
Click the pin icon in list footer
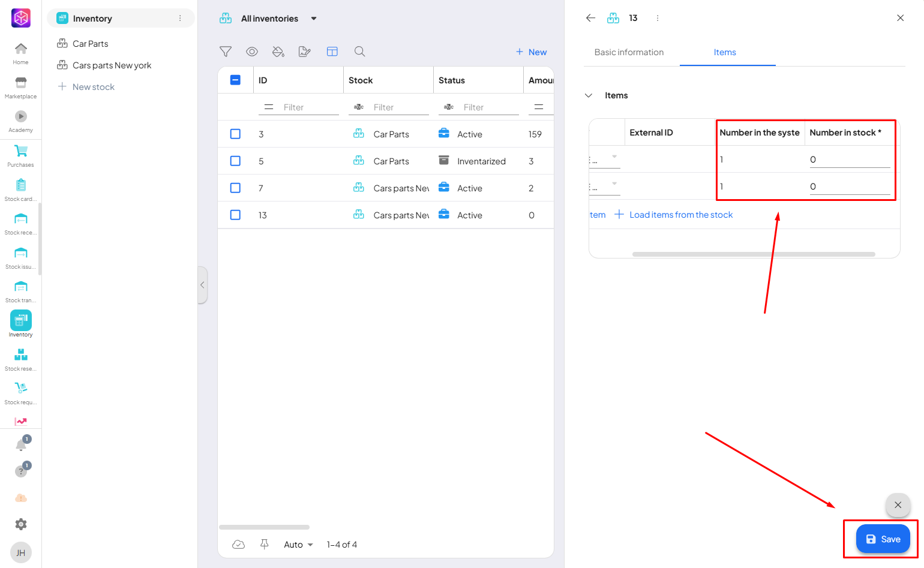pyautogui.click(x=264, y=544)
